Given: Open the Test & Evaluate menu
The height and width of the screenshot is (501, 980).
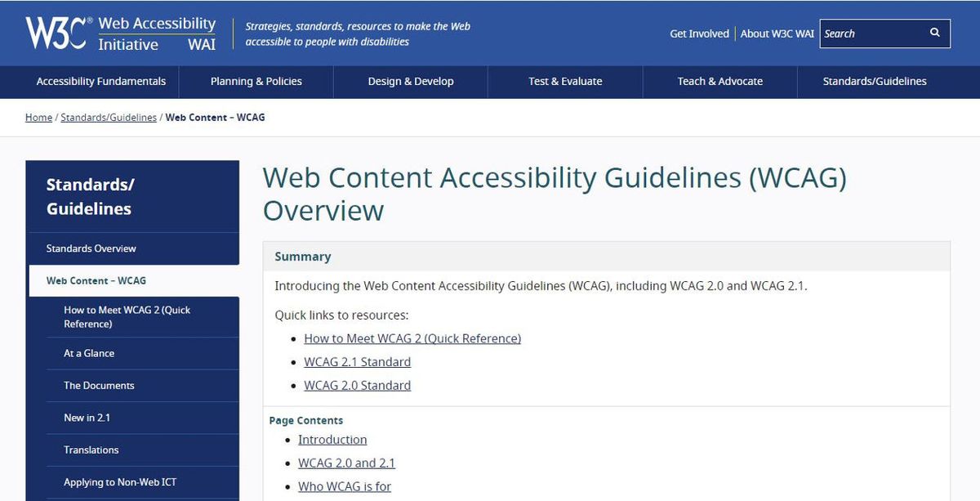Looking at the screenshot, I should (565, 81).
